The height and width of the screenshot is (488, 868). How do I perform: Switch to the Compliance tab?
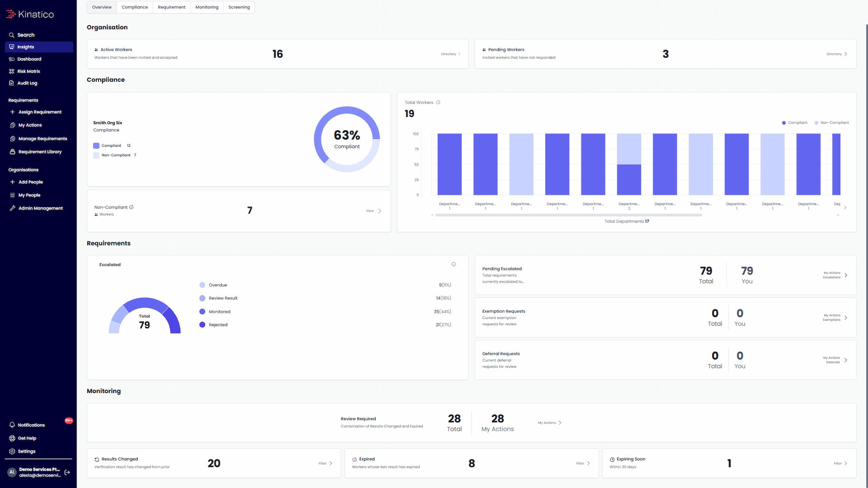135,7
